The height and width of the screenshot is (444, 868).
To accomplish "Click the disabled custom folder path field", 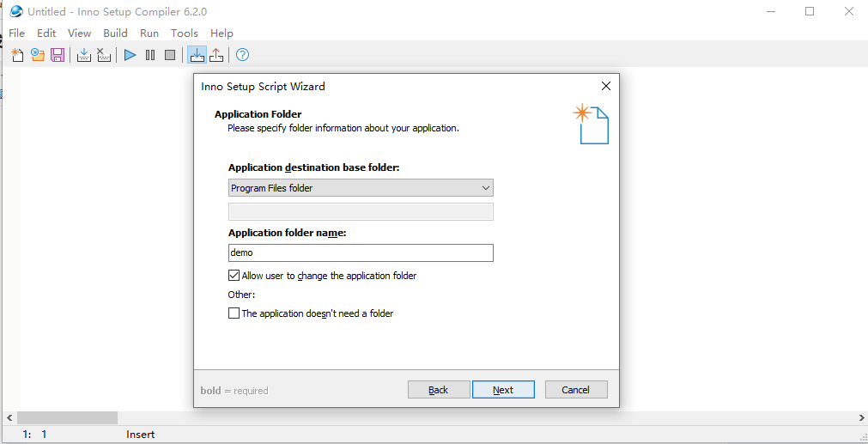I will (x=361, y=211).
